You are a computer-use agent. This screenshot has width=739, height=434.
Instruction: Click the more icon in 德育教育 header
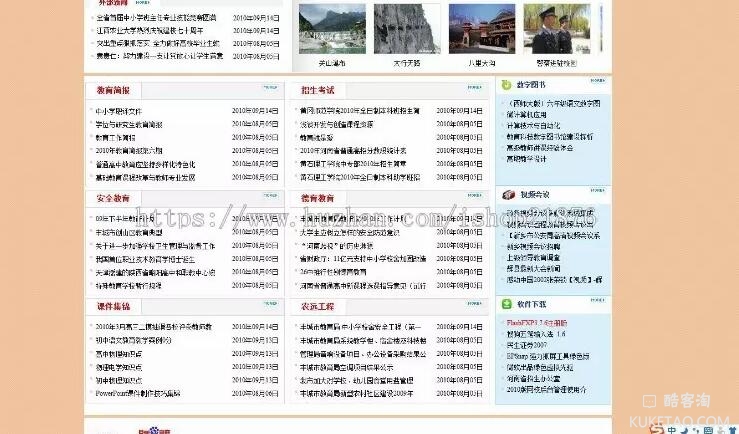(x=474, y=196)
